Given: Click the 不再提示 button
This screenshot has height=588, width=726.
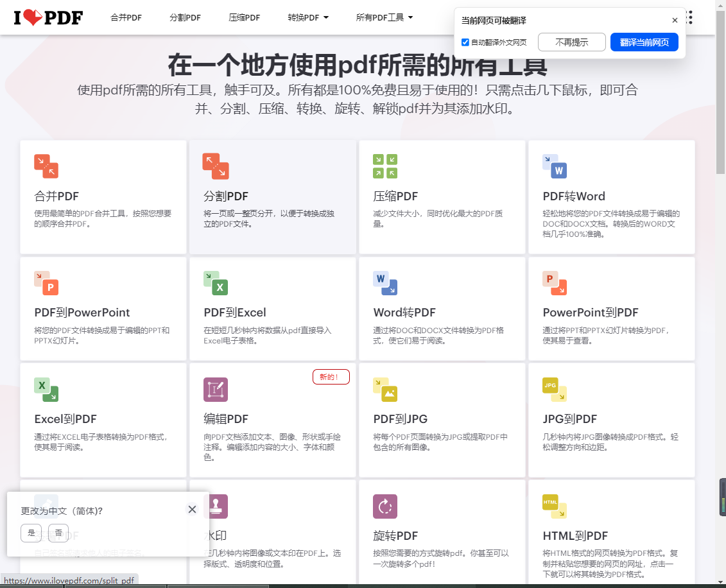Looking at the screenshot, I should point(572,42).
